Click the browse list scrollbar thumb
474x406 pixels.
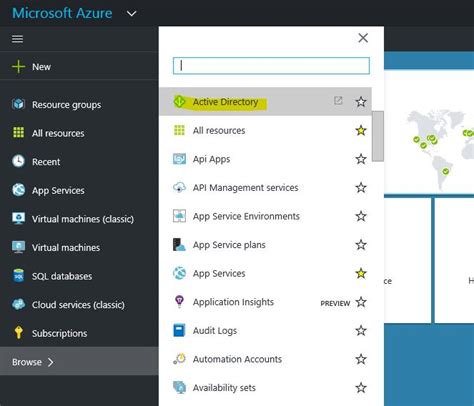(378, 136)
